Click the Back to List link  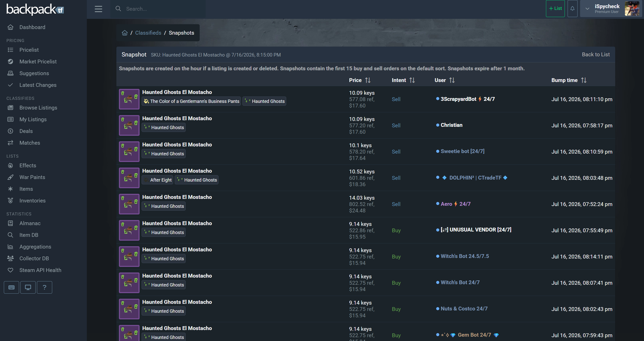tap(596, 54)
